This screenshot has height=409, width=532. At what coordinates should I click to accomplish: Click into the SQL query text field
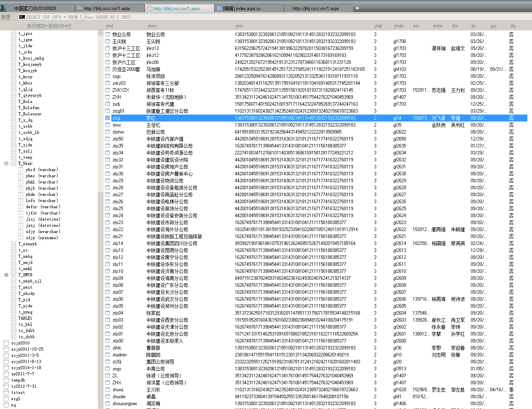coord(275,17)
